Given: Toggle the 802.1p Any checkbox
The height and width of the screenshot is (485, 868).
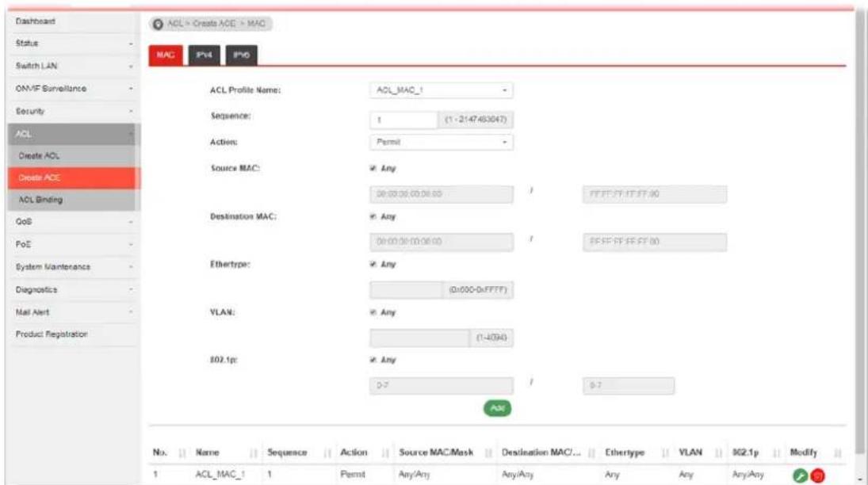Looking at the screenshot, I should point(373,360).
